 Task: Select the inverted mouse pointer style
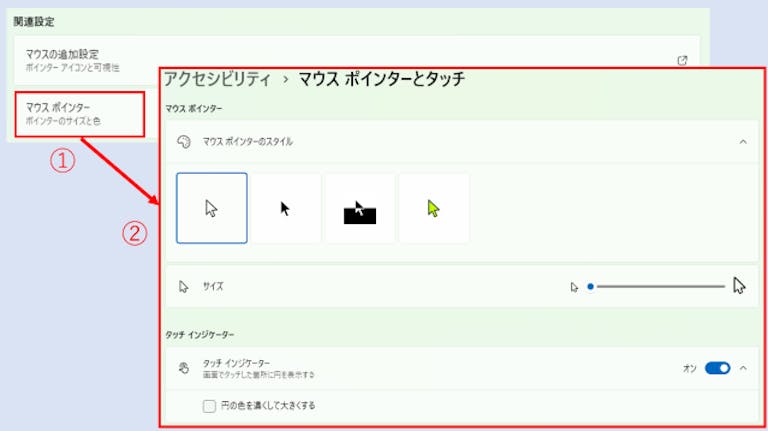pyautogui.click(x=360, y=208)
